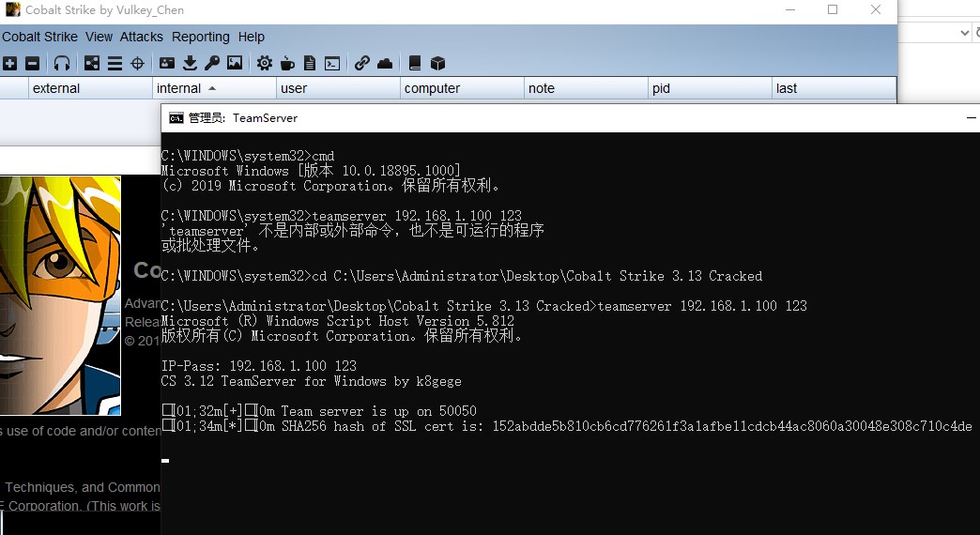980x535 pixels.
Task: Expand the dropdown chevron beside Cobalt Strike window
Action: point(964,33)
